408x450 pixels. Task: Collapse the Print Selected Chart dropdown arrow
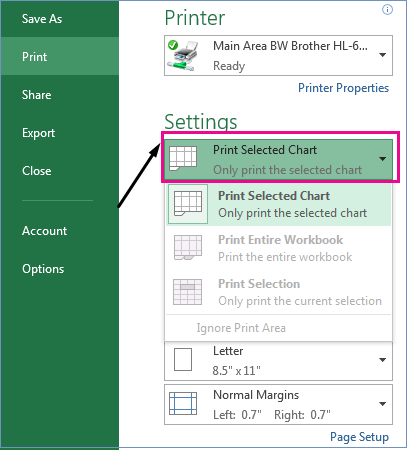(383, 159)
